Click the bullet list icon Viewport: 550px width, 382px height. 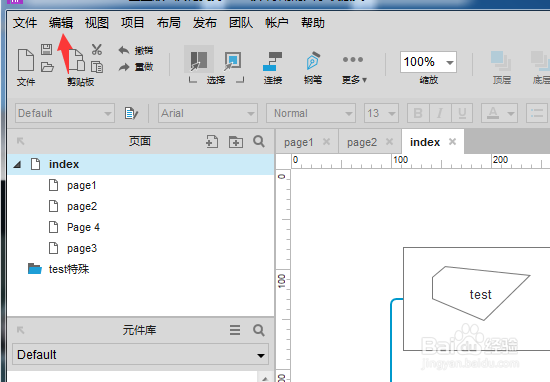point(537,113)
